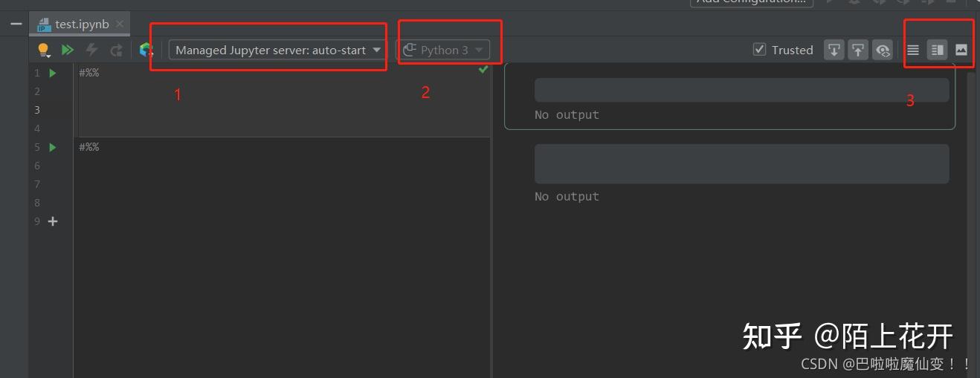Switch to preview-only view mode
The image size is (980, 378).
tap(961, 50)
